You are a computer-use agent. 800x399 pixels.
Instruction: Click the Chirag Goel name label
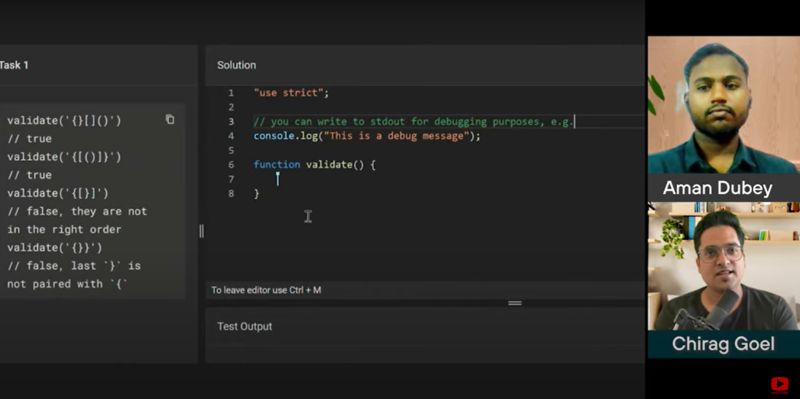723,343
